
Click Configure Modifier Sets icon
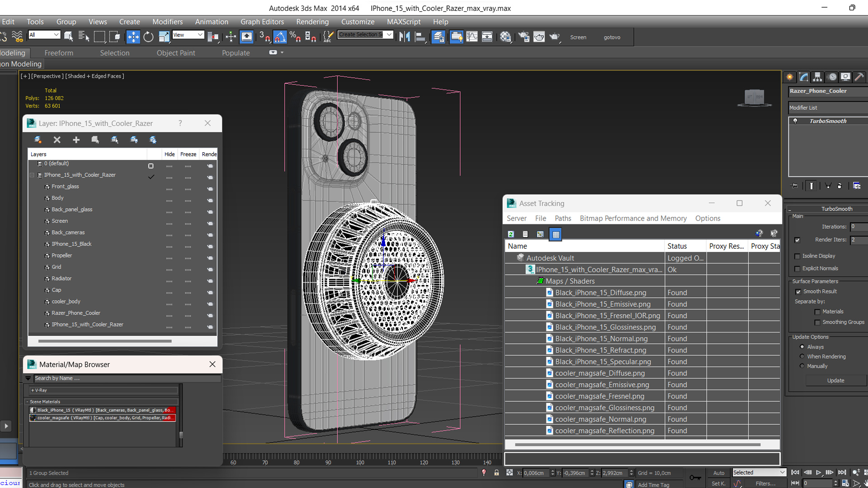[x=857, y=186]
